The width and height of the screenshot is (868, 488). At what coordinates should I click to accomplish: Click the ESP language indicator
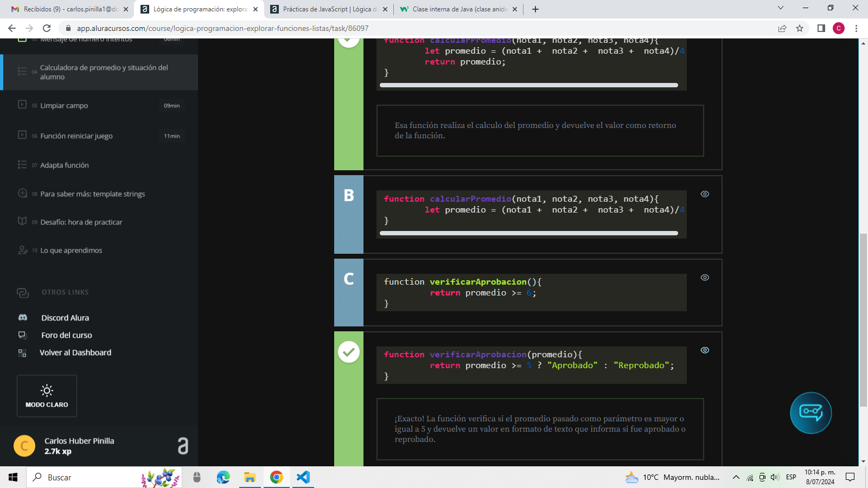[x=791, y=477]
